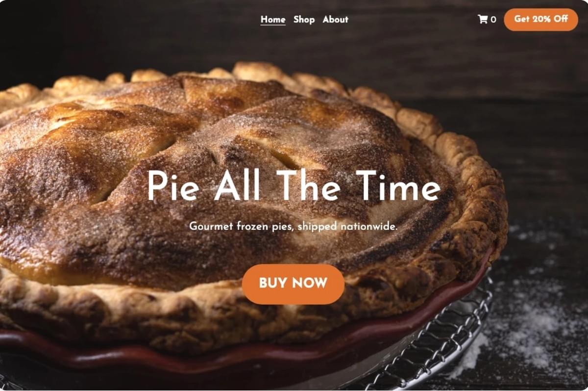Select the Gourmet frozen pies tagline
This screenshot has height=391, width=588.
click(x=293, y=226)
